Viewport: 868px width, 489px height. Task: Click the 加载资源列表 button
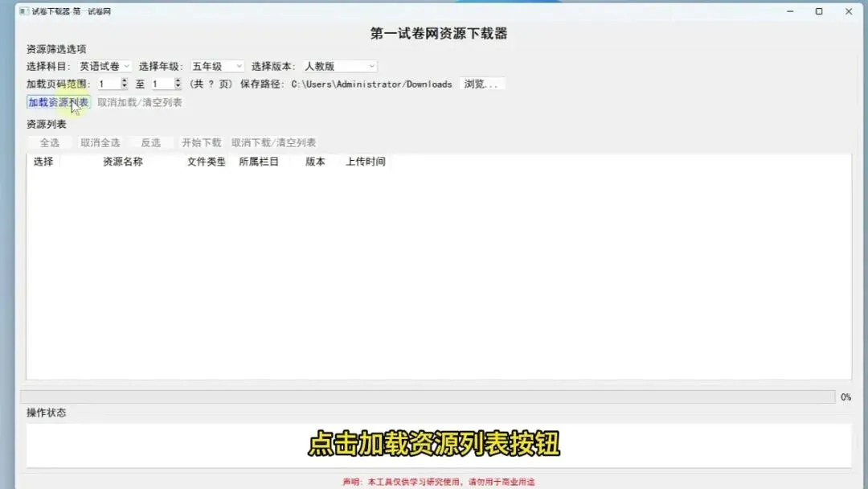(x=58, y=102)
